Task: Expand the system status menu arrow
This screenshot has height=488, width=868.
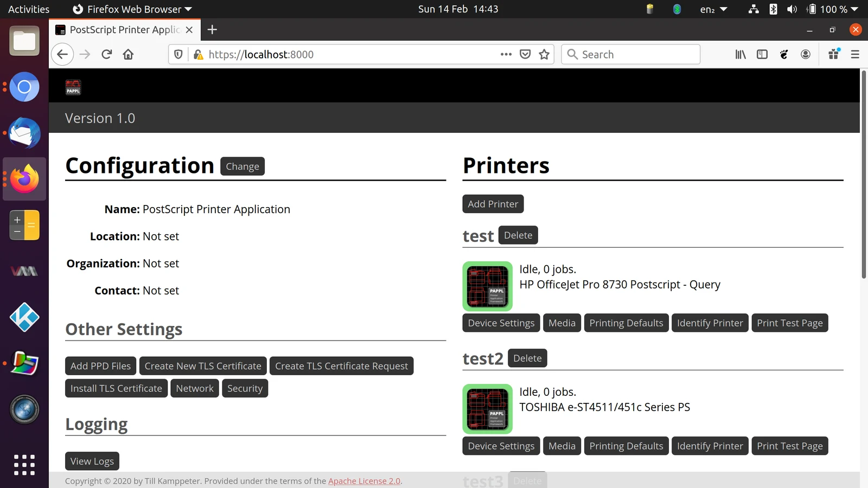Action: click(855, 9)
